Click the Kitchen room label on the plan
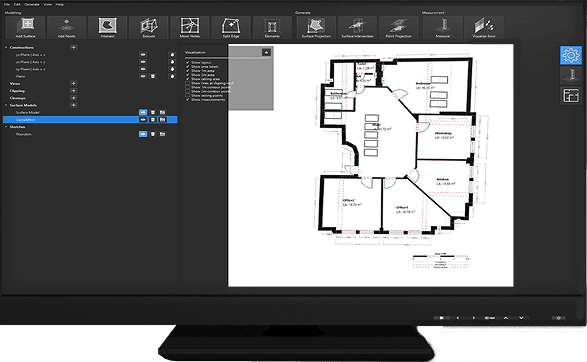The height and width of the screenshot is (362, 587). (442, 179)
